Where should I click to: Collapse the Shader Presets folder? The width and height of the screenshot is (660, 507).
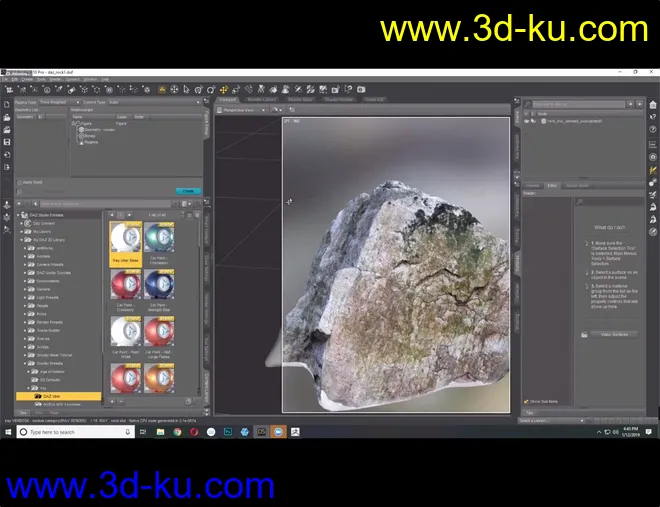point(25,364)
